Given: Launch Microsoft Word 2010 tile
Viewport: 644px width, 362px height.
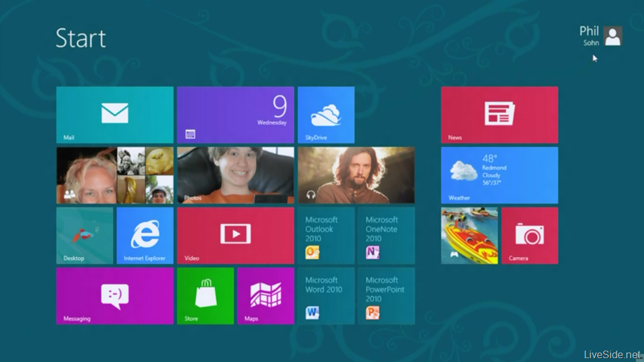Looking at the screenshot, I should point(326,296).
